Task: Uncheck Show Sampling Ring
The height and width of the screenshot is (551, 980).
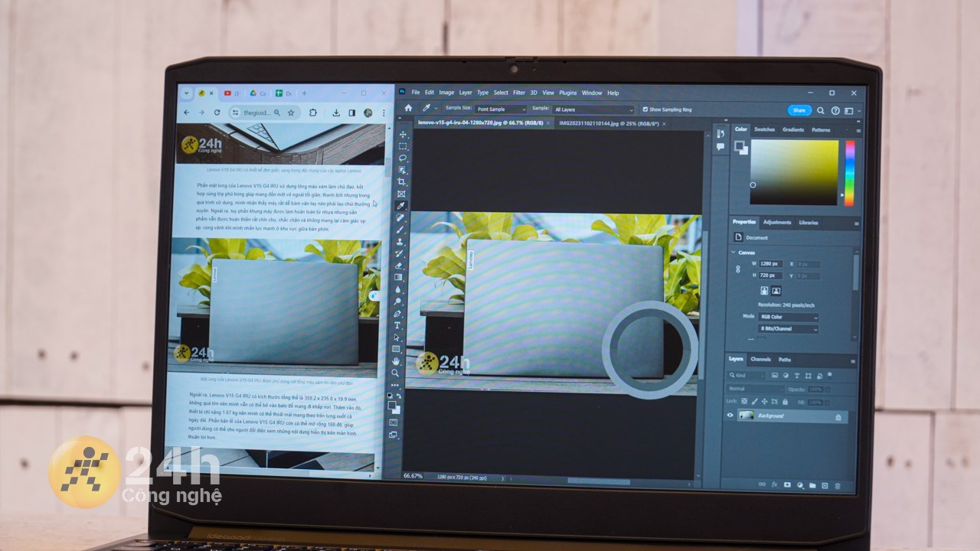Action: click(645, 109)
